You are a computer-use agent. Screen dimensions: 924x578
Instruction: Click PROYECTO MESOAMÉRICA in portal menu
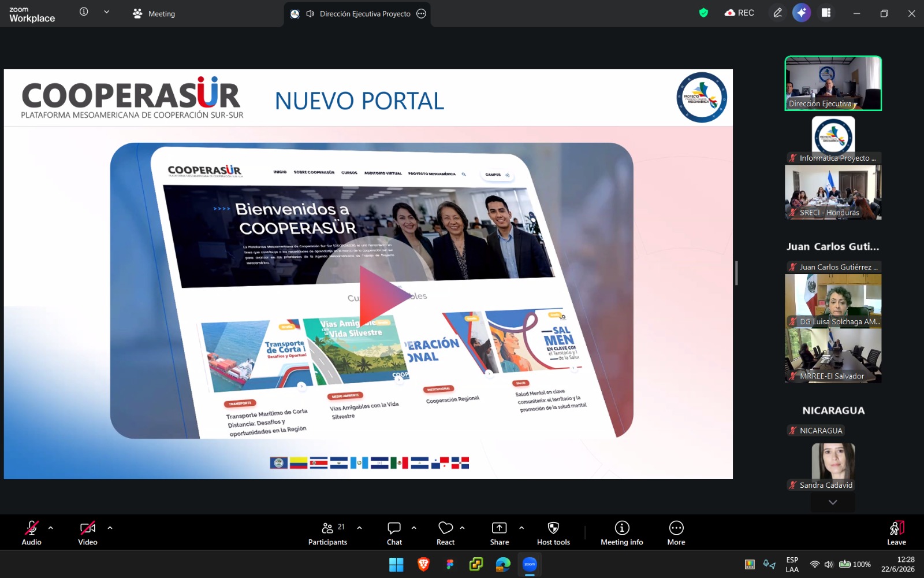click(x=432, y=173)
